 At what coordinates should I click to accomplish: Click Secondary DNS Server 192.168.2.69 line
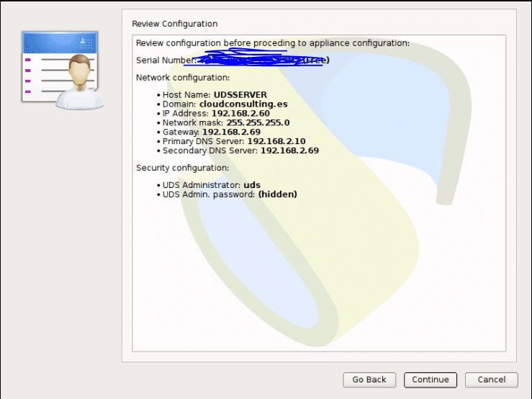(240, 151)
